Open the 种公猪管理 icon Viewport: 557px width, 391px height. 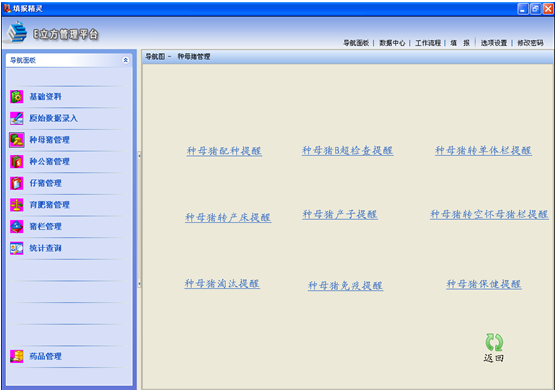click(17, 162)
